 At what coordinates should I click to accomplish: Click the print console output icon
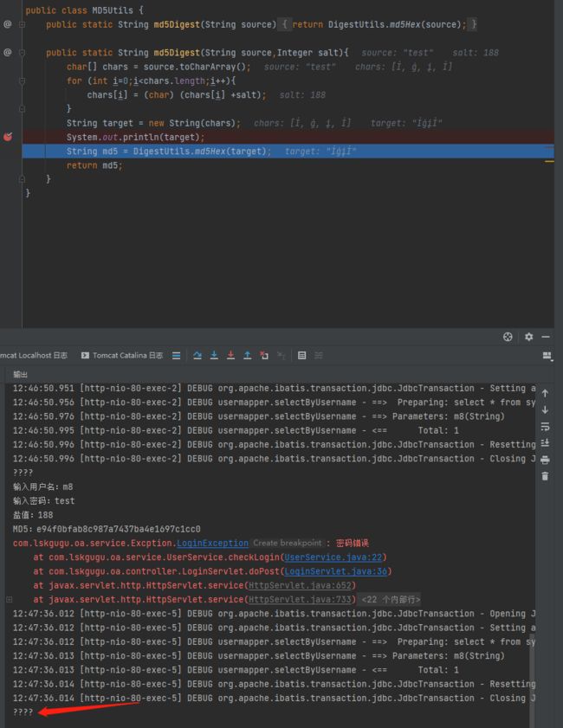[x=545, y=460]
